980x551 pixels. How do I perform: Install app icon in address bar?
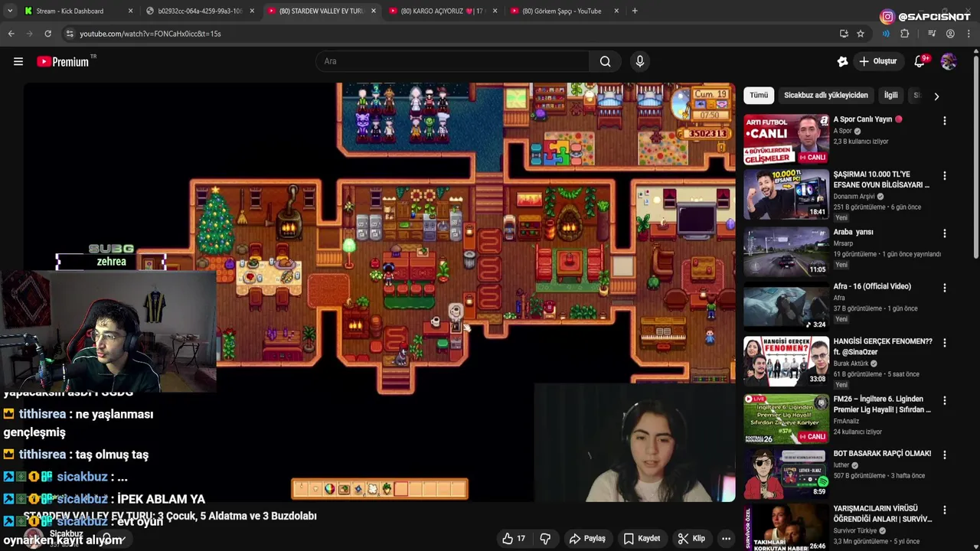point(844,34)
